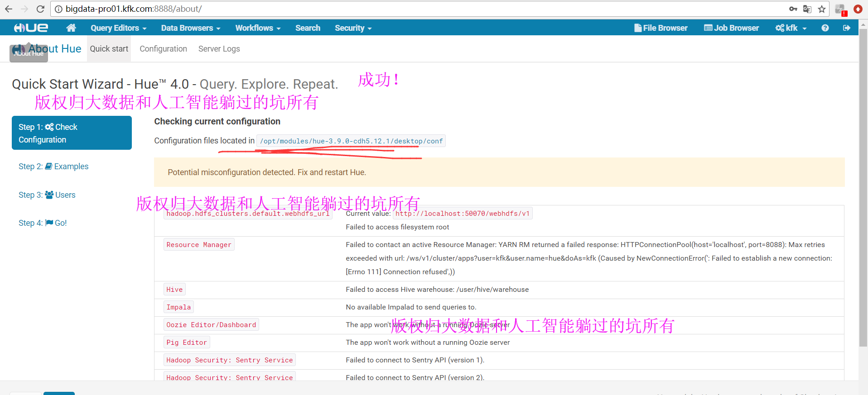Click the address bar URL
868x395 pixels.
pyautogui.click(x=134, y=9)
